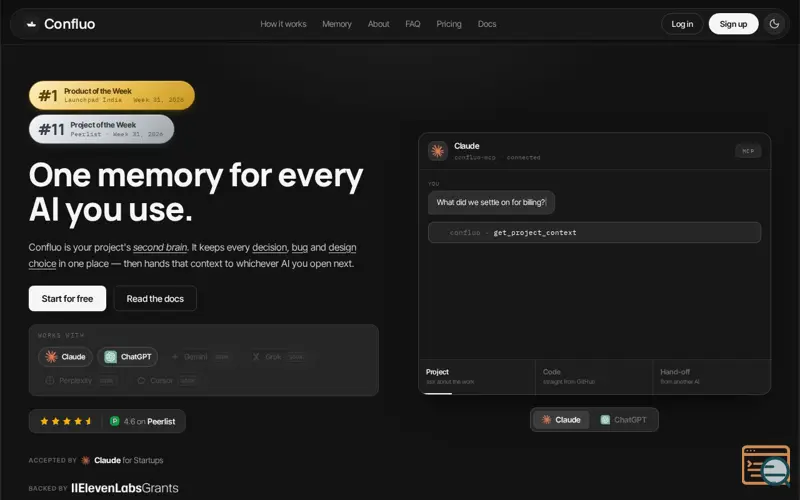
Task: Click the get_project_context tool call row
Action: tap(594, 233)
